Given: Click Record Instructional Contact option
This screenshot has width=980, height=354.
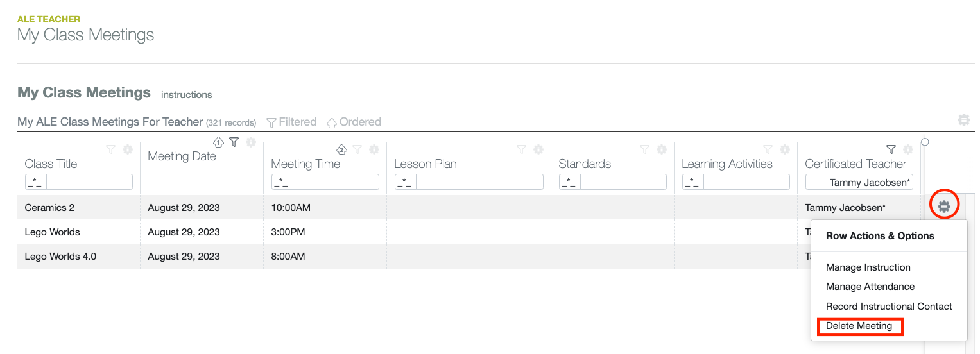Looking at the screenshot, I should click(889, 307).
